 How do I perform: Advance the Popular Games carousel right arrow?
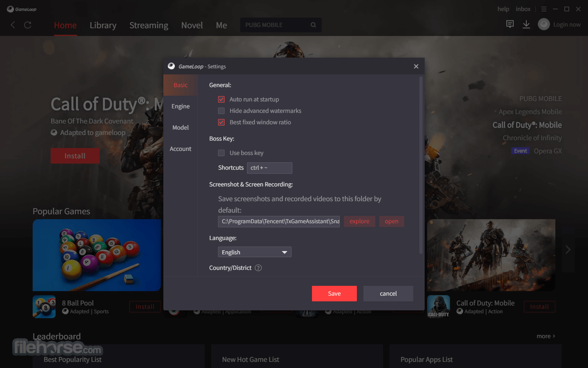[x=568, y=249]
